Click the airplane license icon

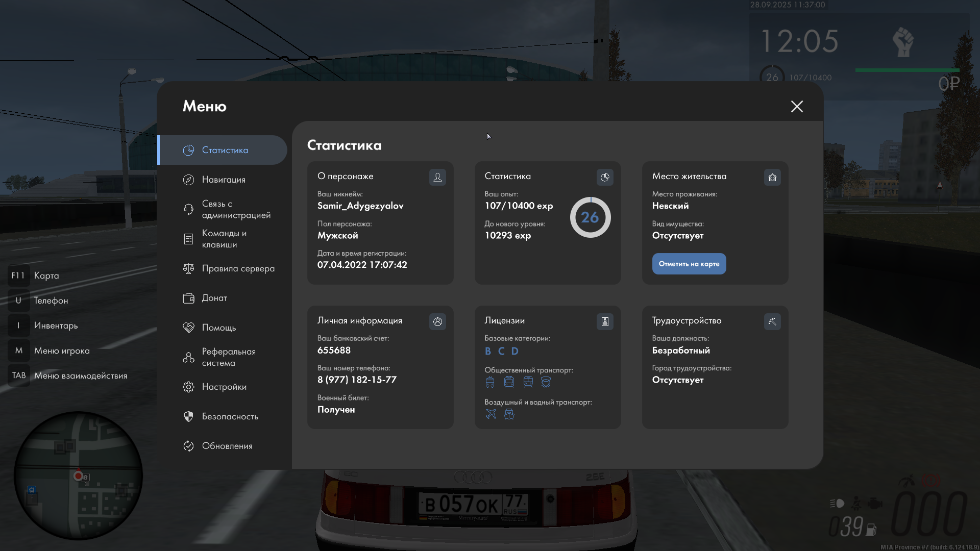pos(491,414)
